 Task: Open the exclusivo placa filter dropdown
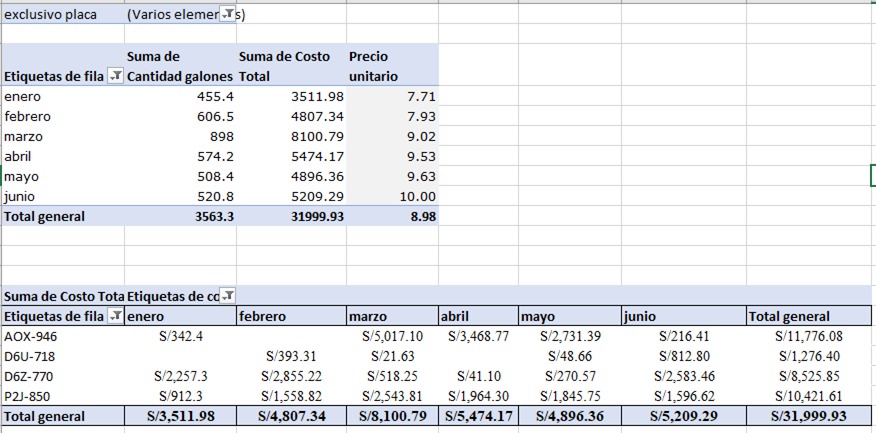pos(228,15)
